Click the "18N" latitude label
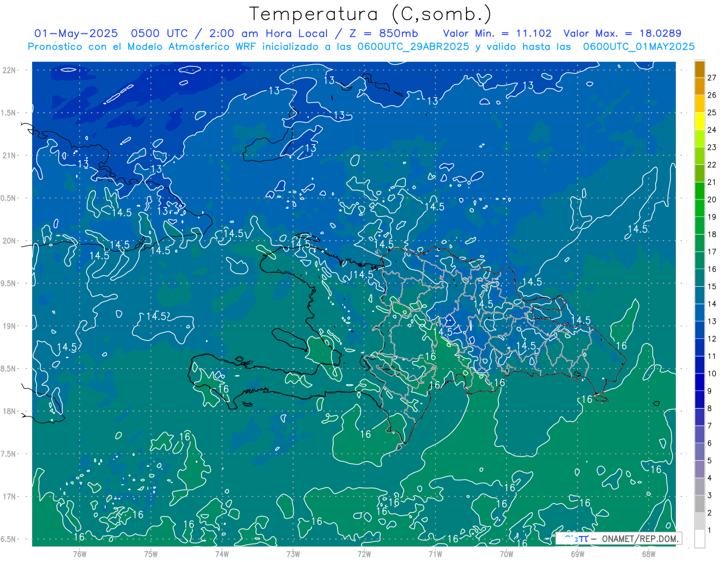The image size is (728, 562). pos(10,412)
